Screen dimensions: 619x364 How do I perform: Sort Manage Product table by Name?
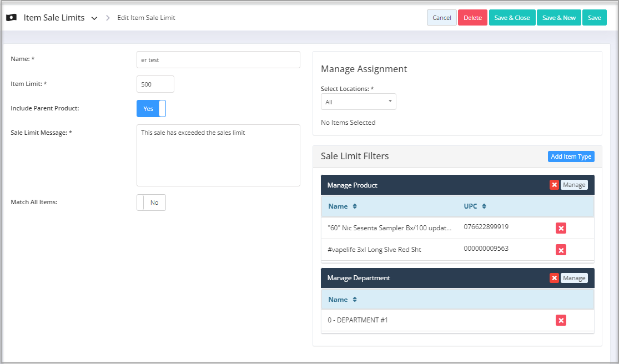click(x=343, y=206)
